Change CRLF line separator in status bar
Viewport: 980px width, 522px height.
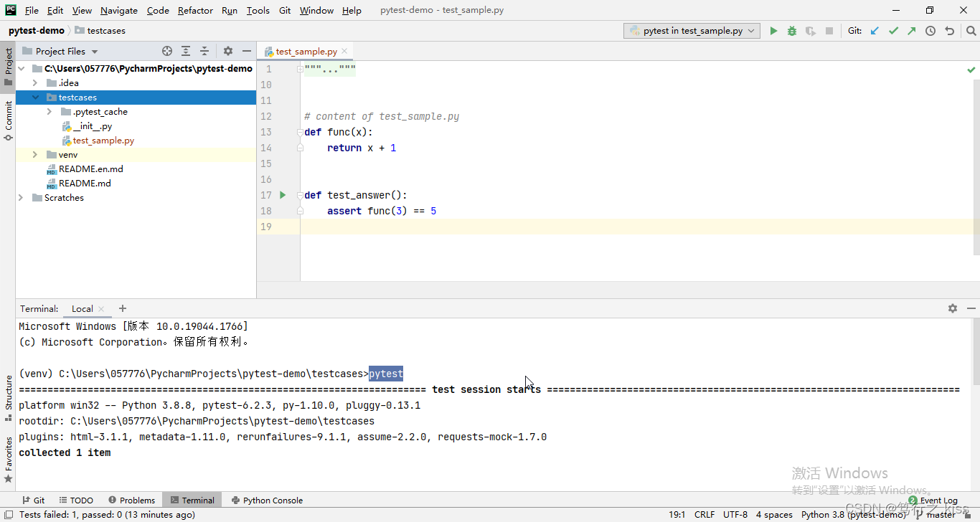[x=705, y=514]
